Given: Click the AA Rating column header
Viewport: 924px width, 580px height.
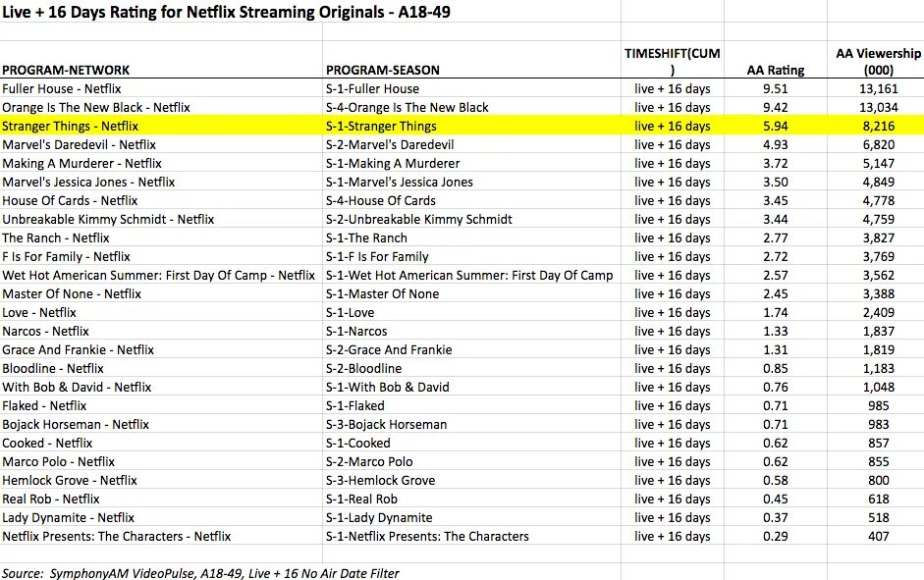Looking at the screenshot, I should (x=776, y=70).
